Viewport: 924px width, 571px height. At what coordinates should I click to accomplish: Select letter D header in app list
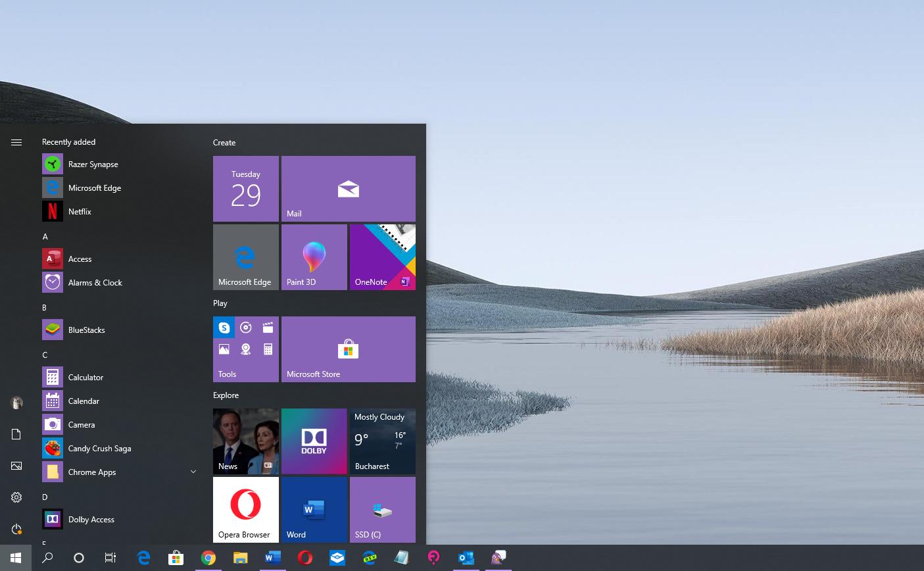pyautogui.click(x=45, y=497)
